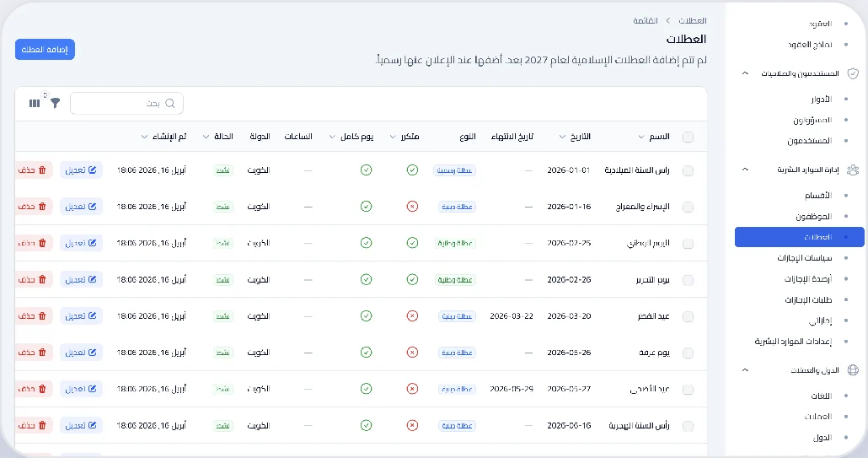Edit the اليوم الوطني holiday
The image size is (868, 458).
coord(81,243)
